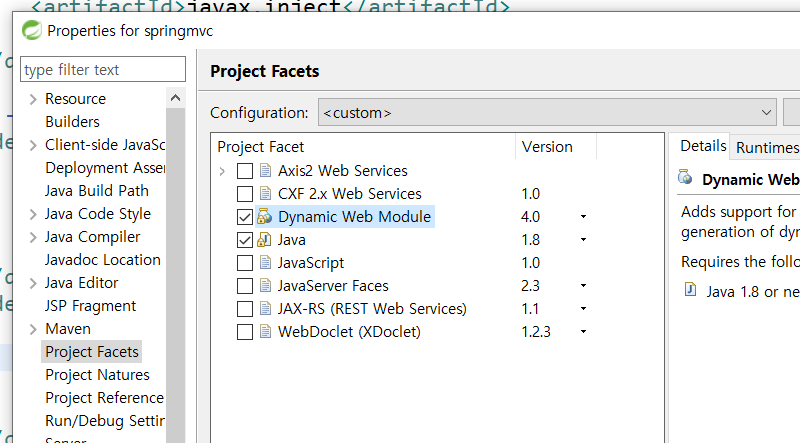Open JavaServer Faces version 2.3 dropdown

[583, 286]
